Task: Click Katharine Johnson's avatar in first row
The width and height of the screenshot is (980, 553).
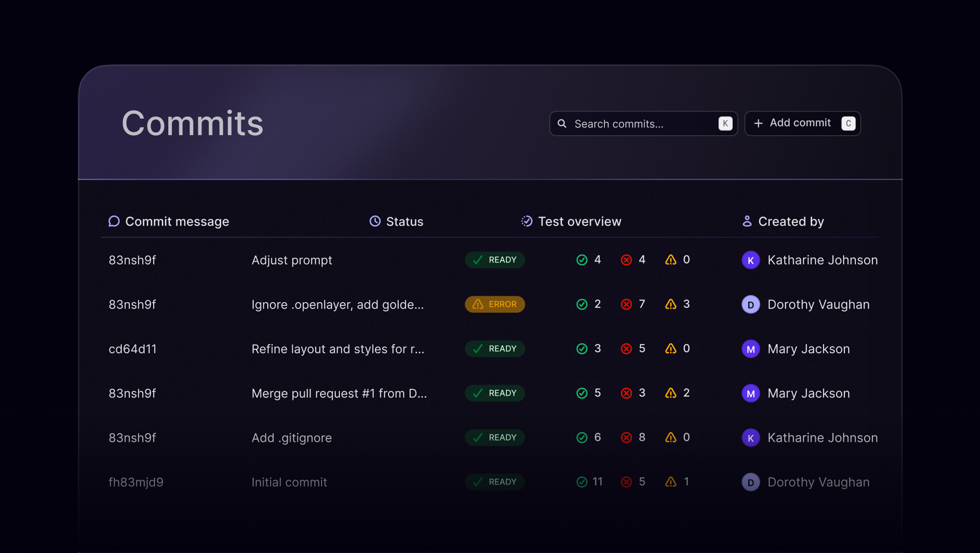Action: coord(751,260)
